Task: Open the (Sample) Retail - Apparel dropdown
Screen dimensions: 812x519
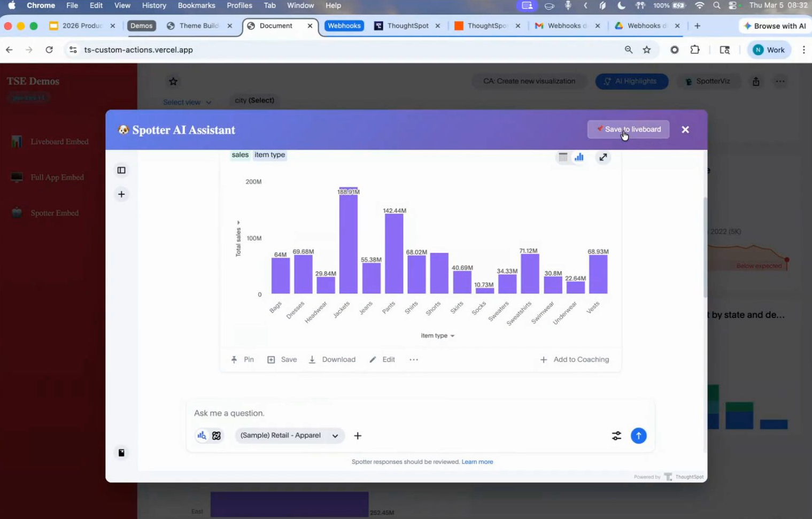Action: click(289, 436)
